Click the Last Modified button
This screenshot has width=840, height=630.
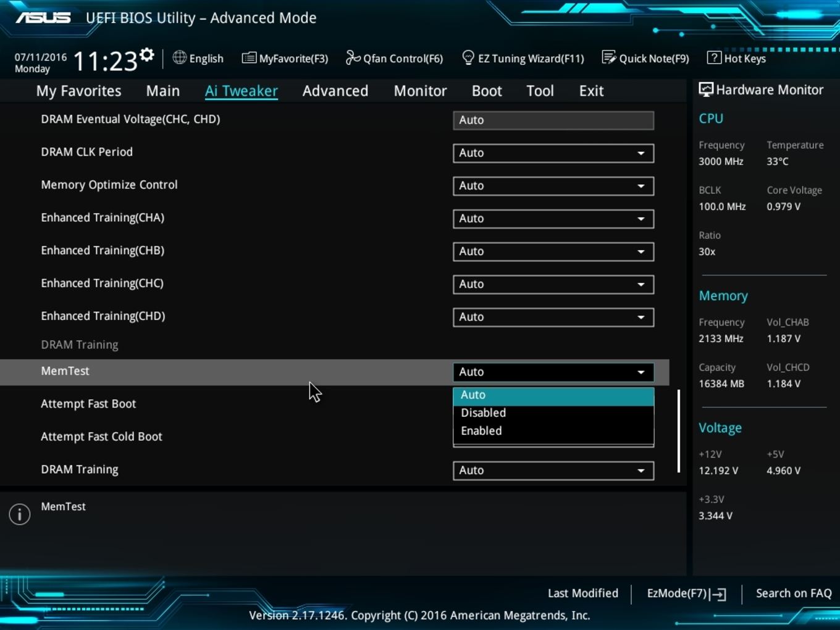point(583,594)
